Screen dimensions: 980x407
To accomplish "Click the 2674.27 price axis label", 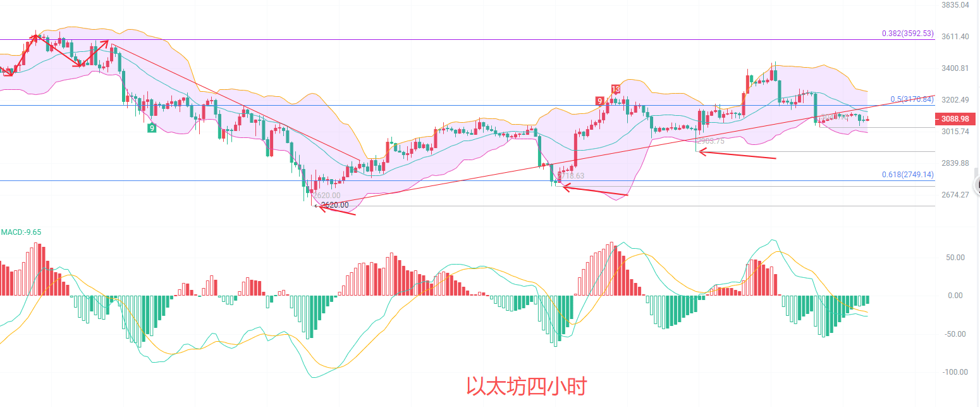I will [x=955, y=195].
